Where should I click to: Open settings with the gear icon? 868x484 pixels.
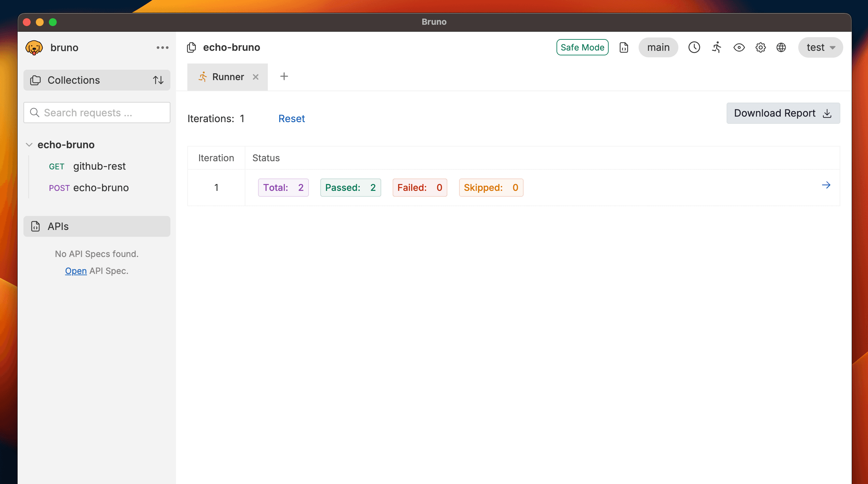[x=760, y=48]
